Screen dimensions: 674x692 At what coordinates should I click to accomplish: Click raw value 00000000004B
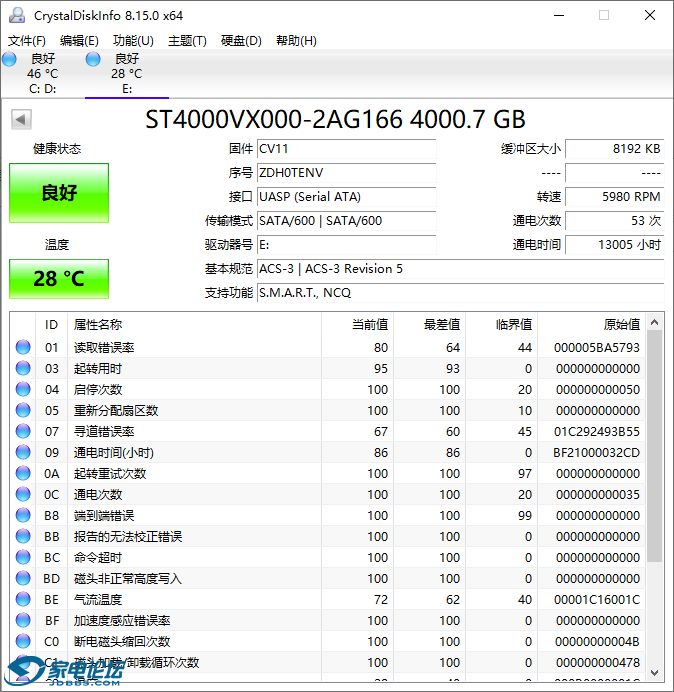pos(597,642)
